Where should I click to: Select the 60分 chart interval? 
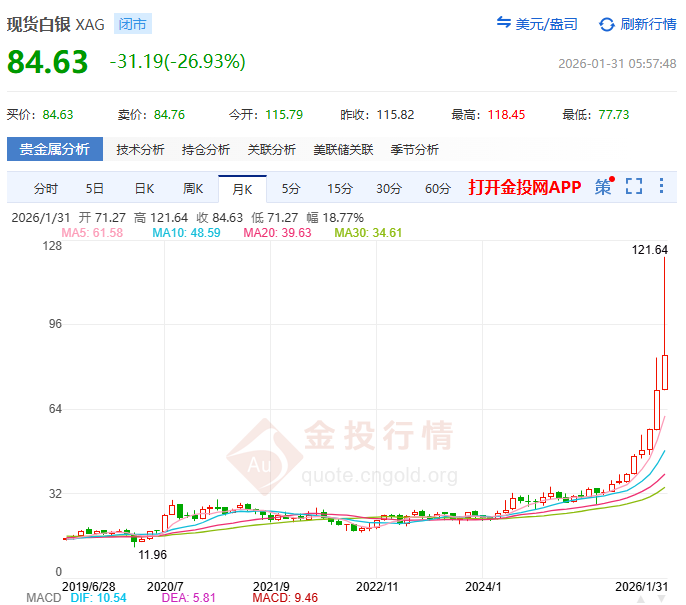pyautogui.click(x=438, y=188)
